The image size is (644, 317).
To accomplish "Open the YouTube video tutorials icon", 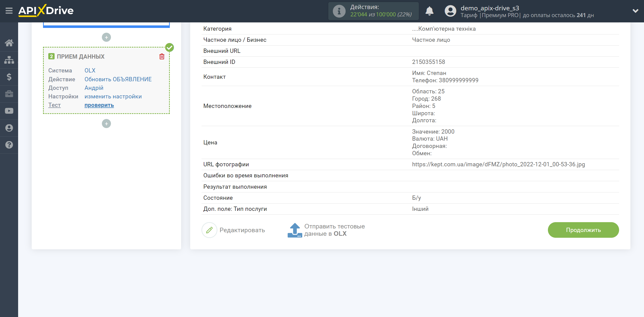I will (9, 111).
